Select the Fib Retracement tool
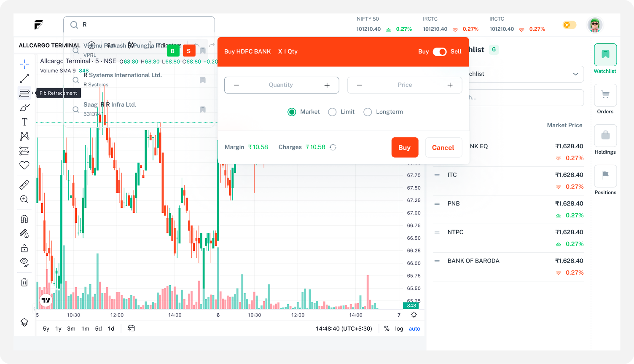 [x=24, y=93]
